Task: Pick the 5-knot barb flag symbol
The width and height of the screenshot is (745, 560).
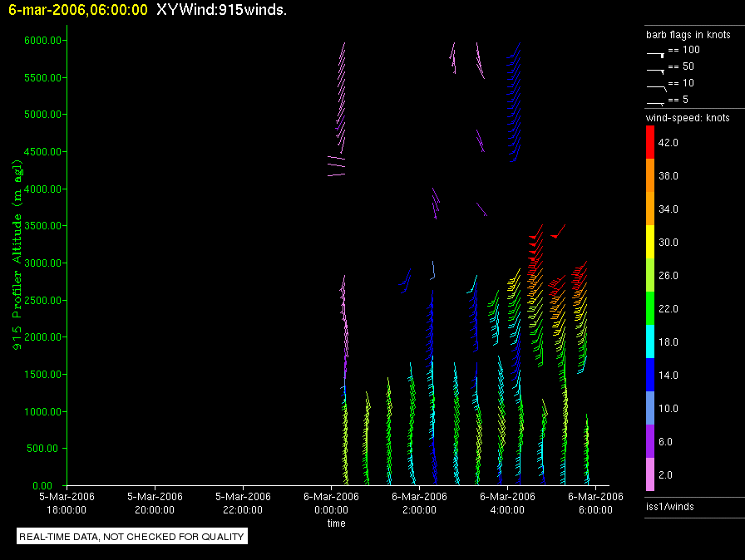Action: 655,101
